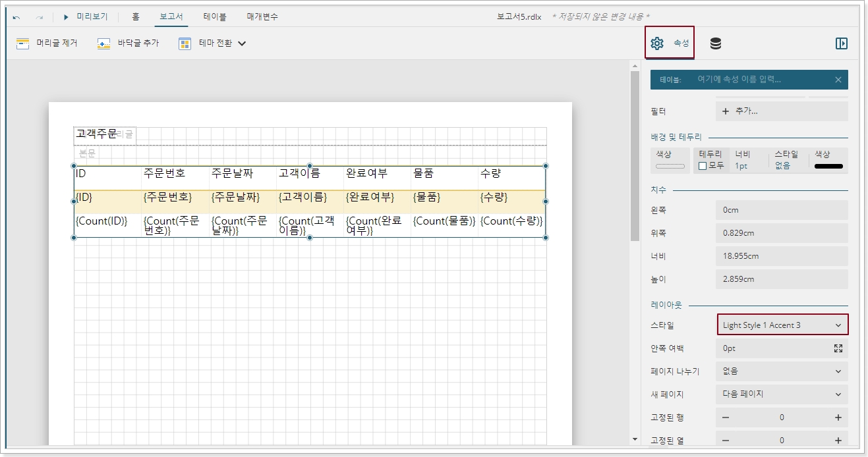Decrease 고정된 행 with minus button
This screenshot has width=868, height=457.
pyautogui.click(x=726, y=417)
